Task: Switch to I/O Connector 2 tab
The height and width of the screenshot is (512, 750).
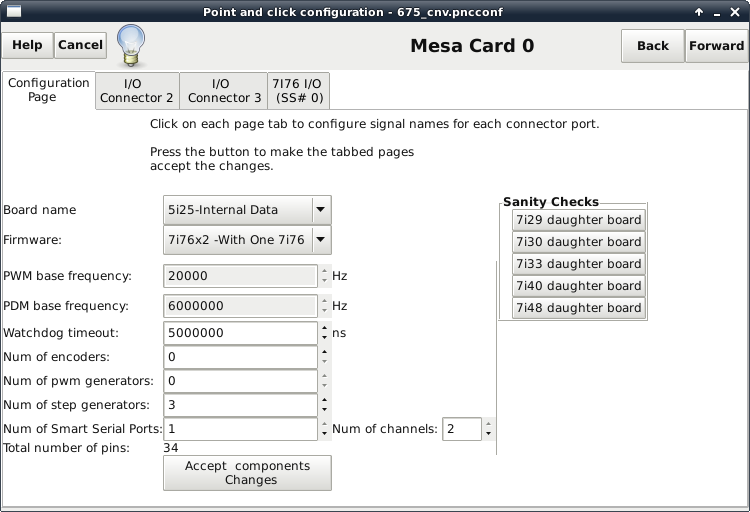Action: (x=136, y=91)
